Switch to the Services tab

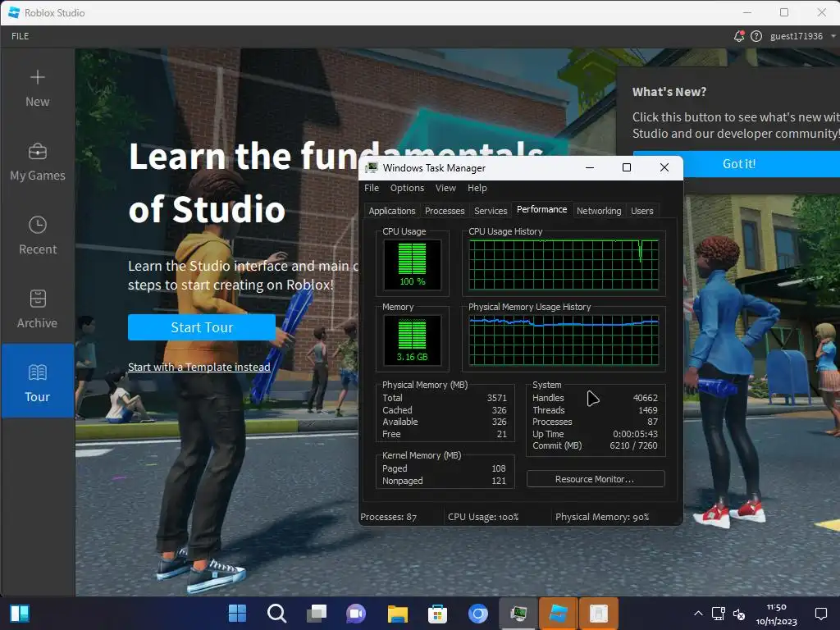[491, 211]
